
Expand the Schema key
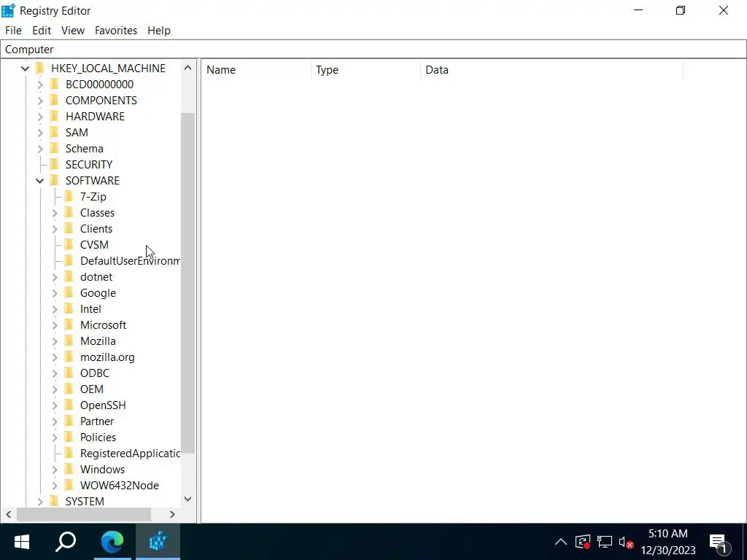click(40, 149)
